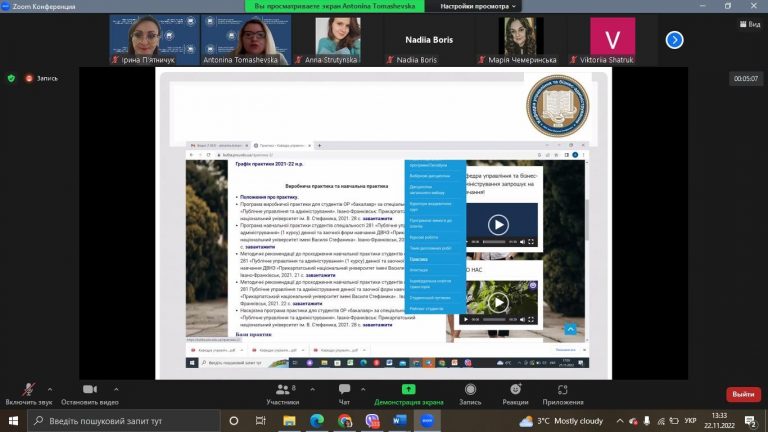Viewport: 768px width, 432px height.
Task: Expand audio options arrow beside microphone
Action: coord(50,390)
